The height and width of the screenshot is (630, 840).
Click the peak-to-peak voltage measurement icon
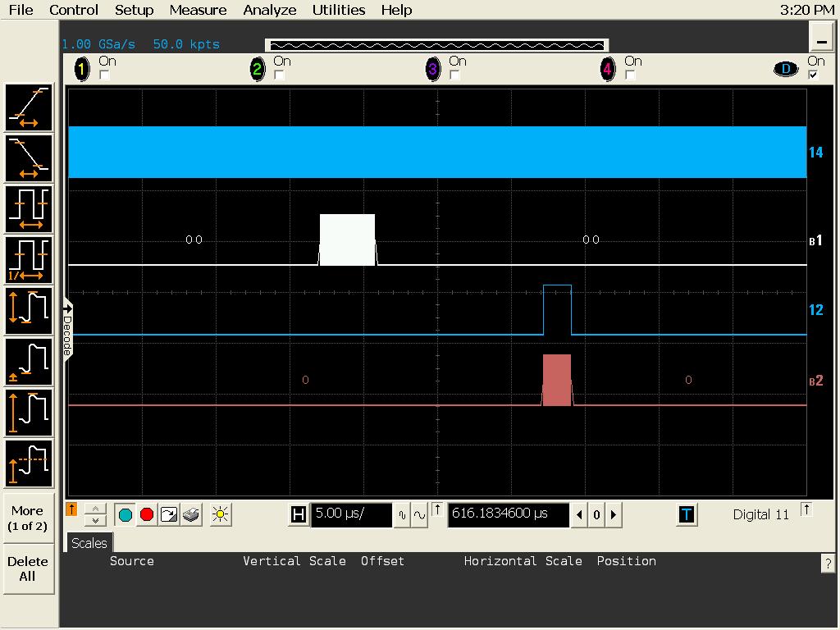click(30, 311)
